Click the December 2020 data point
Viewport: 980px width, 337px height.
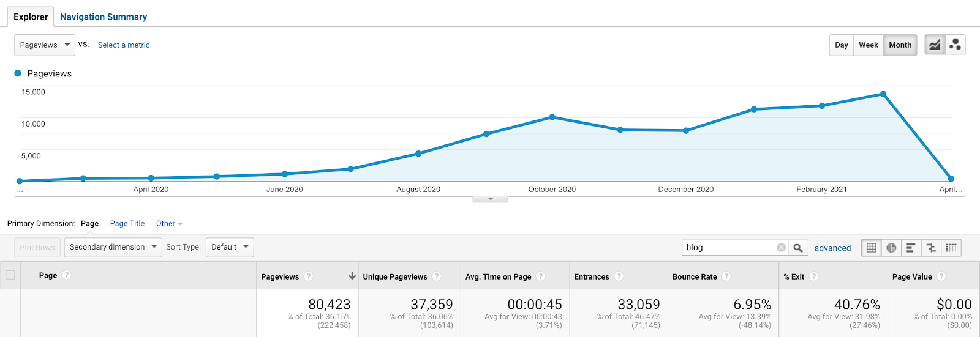[x=686, y=130]
